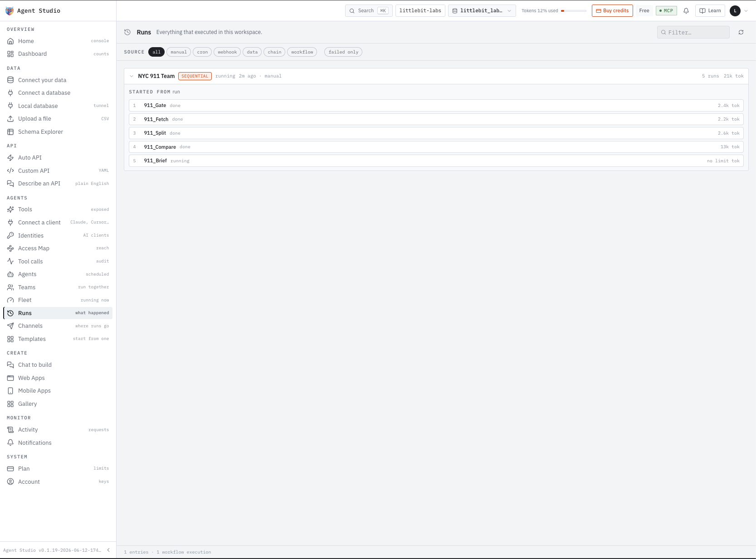Click the tokens used progress bar

pyautogui.click(x=574, y=11)
